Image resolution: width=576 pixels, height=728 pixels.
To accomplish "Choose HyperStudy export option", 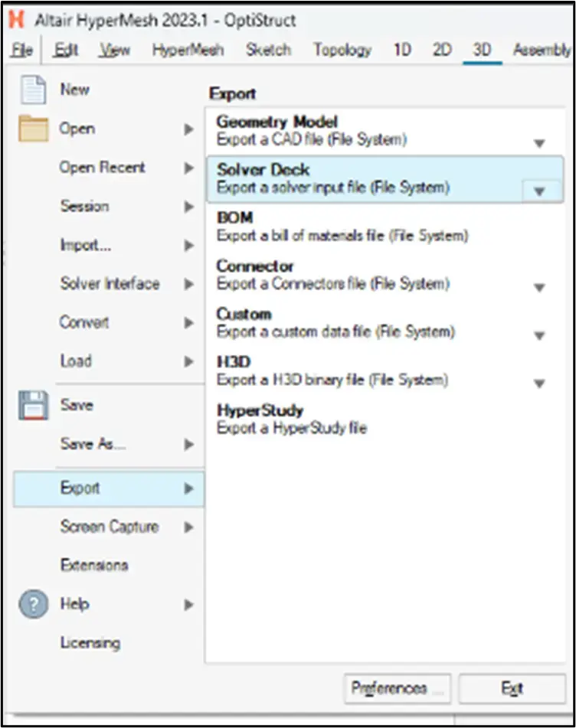I will click(385, 419).
